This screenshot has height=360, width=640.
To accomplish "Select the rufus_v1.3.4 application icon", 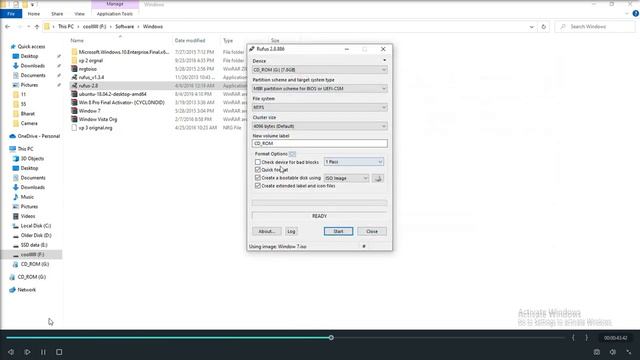I will click(x=74, y=77).
